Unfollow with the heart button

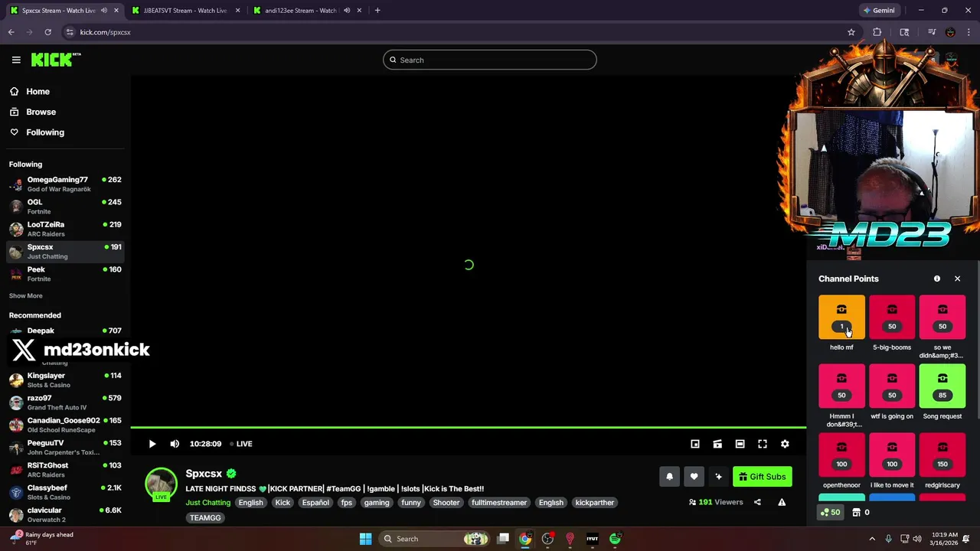click(694, 477)
